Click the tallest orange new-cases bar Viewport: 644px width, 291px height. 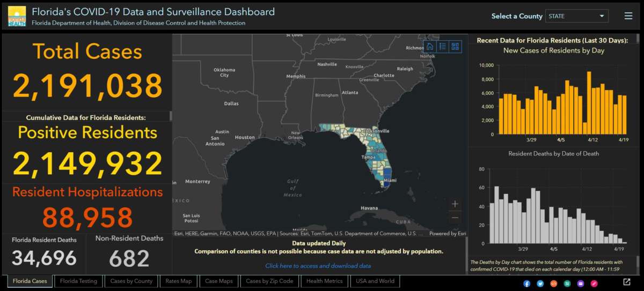click(589, 103)
